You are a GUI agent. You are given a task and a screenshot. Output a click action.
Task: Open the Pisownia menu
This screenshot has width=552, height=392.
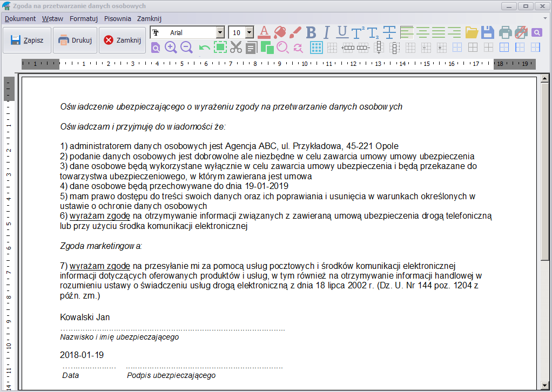pos(118,19)
